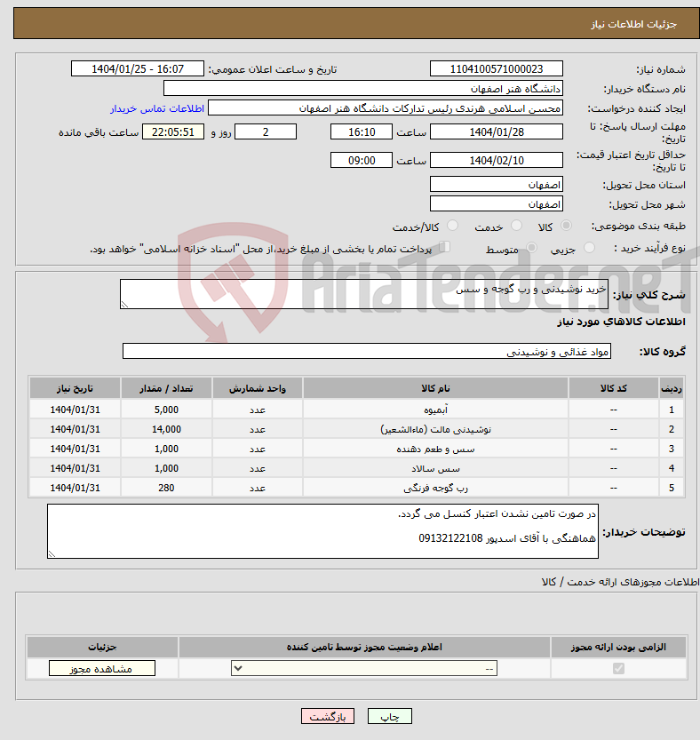
Task: Click the requester field محسن اسلامی هرندی
Action: point(386,108)
